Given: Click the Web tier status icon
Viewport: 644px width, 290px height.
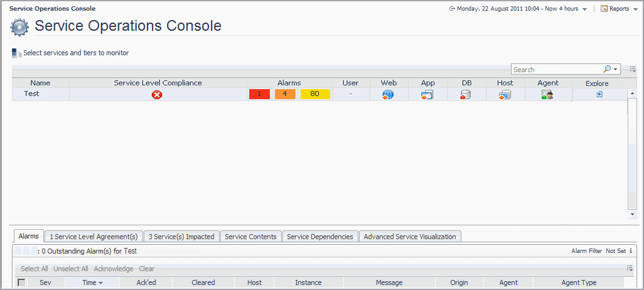Looking at the screenshot, I should (x=388, y=94).
